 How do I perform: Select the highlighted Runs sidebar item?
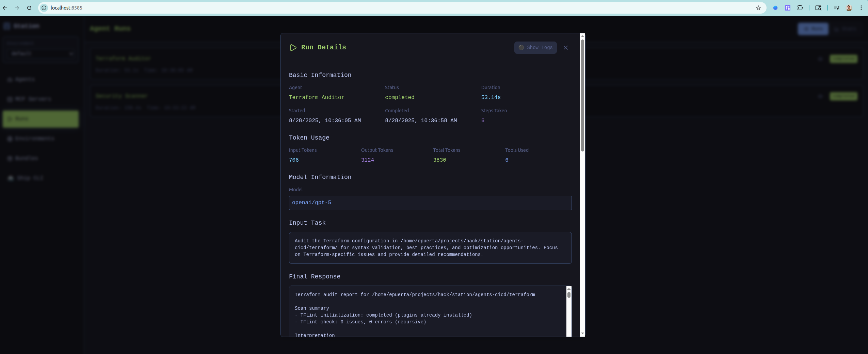41,119
